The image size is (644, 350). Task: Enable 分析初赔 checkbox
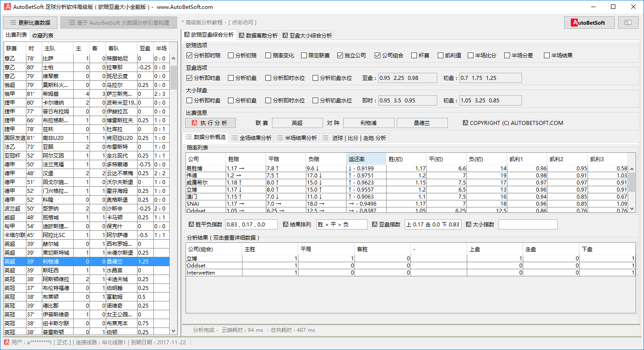[242, 56]
